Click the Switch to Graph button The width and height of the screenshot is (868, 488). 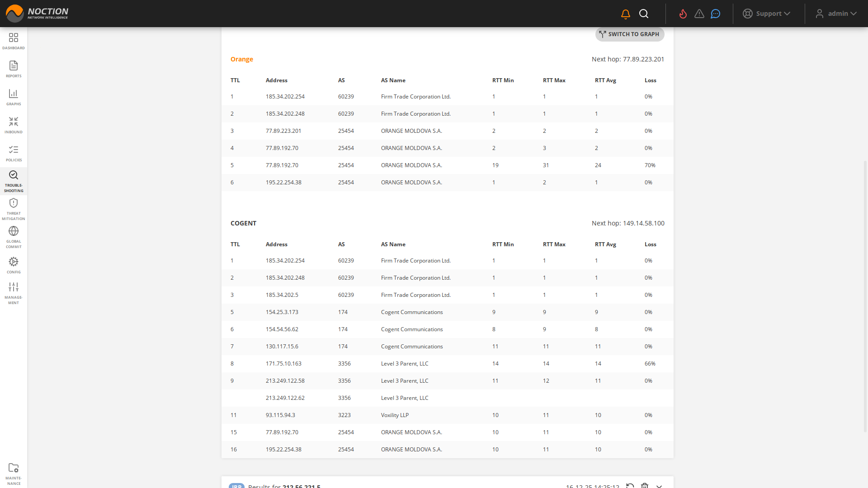pyautogui.click(x=629, y=34)
